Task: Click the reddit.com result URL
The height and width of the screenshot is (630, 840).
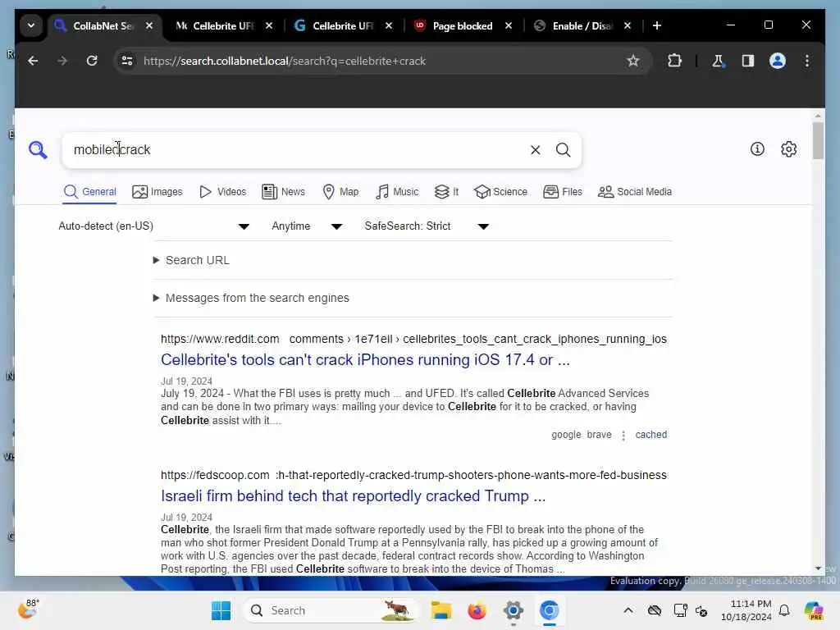Action: (413, 339)
